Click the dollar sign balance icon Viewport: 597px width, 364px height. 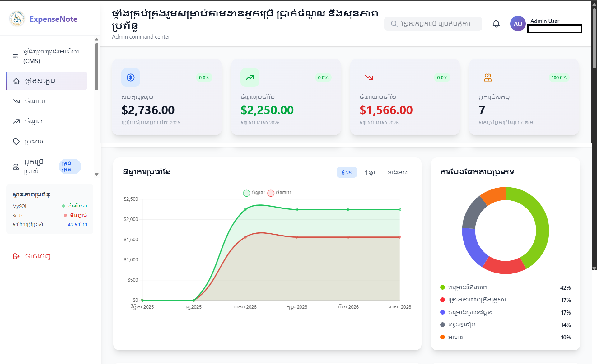(x=131, y=77)
